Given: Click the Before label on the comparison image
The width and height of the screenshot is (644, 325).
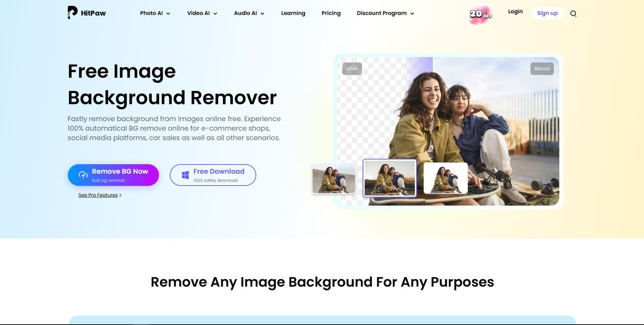Looking at the screenshot, I should [x=542, y=69].
